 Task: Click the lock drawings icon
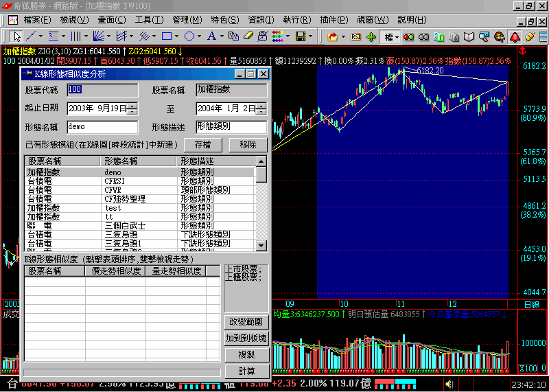(262, 36)
